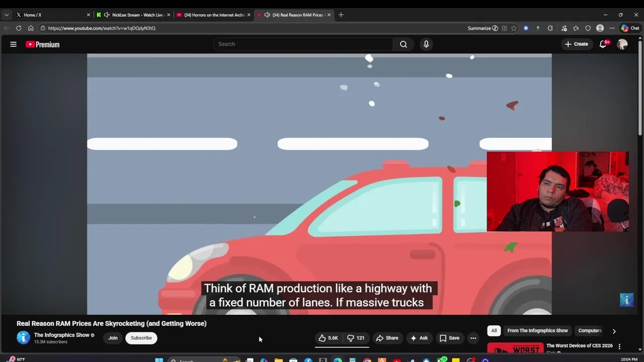Open split screen icon in address bar
Viewport: 644px width, 362px height.
click(x=504, y=28)
